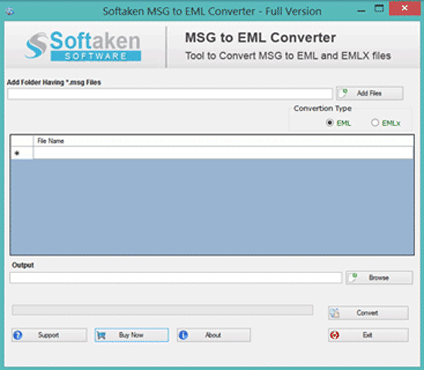
Task: Click the row header asterisk cell
Action: pyautogui.click(x=22, y=153)
